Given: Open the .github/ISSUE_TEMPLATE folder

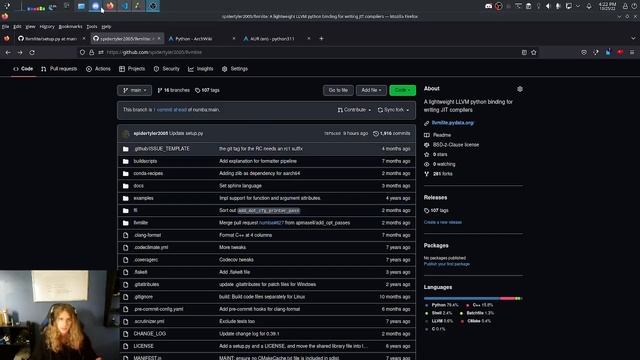Looking at the screenshot, I should coord(162,149).
